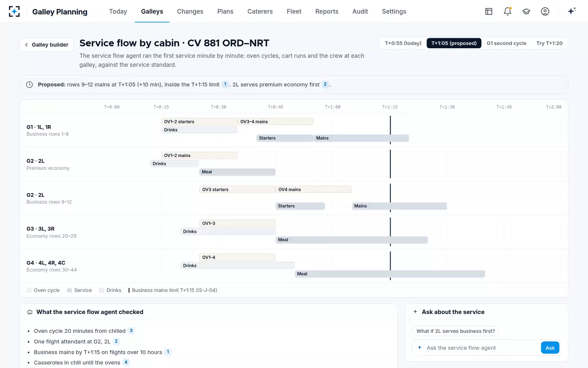Click the 'T+1:15' time axis label
The height and width of the screenshot is (368, 588).
click(x=390, y=107)
